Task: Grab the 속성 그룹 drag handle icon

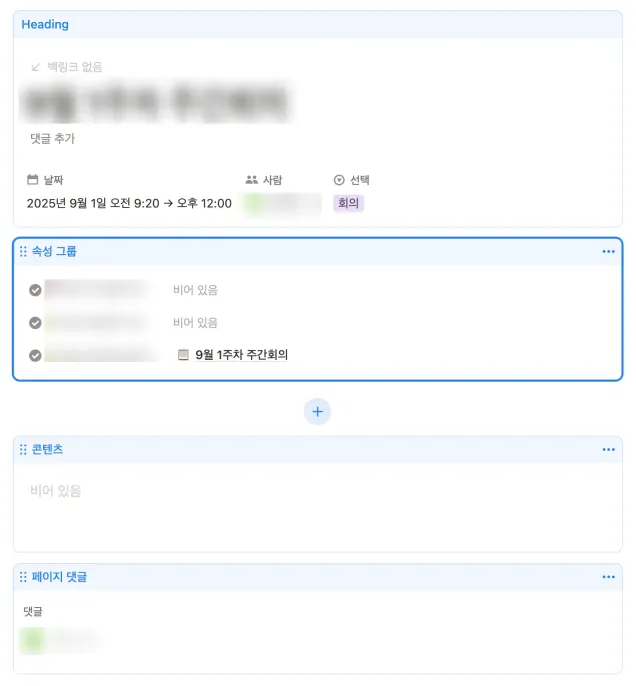Action: pyautogui.click(x=23, y=251)
